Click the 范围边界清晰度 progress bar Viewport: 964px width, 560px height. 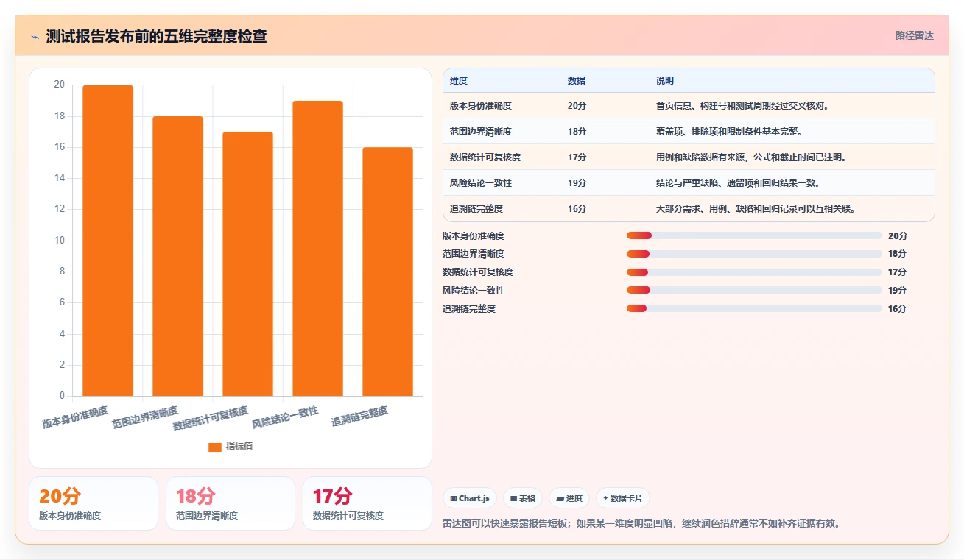click(x=754, y=254)
